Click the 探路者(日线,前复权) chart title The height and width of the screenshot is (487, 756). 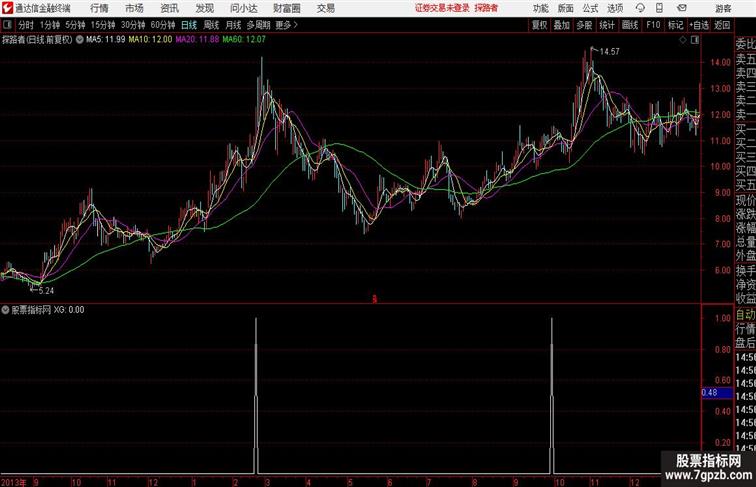click(x=37, y=40)
